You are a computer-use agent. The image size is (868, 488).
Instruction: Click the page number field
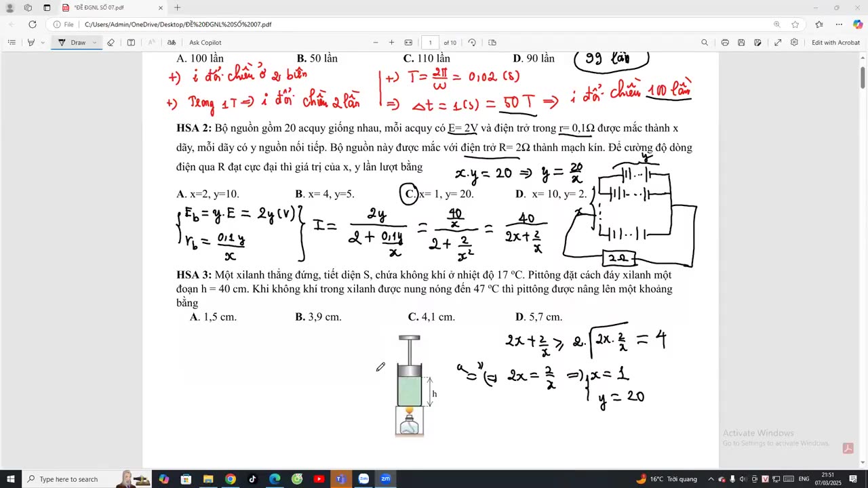point(430,42)
